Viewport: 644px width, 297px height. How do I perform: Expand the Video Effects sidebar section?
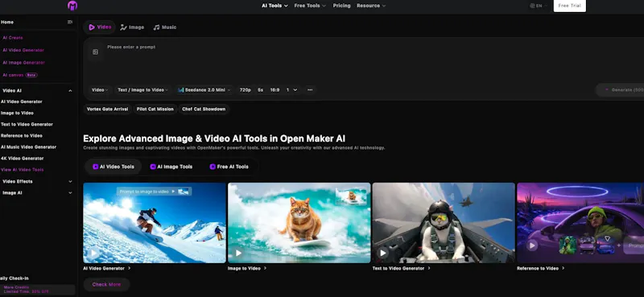pos(70,182)
